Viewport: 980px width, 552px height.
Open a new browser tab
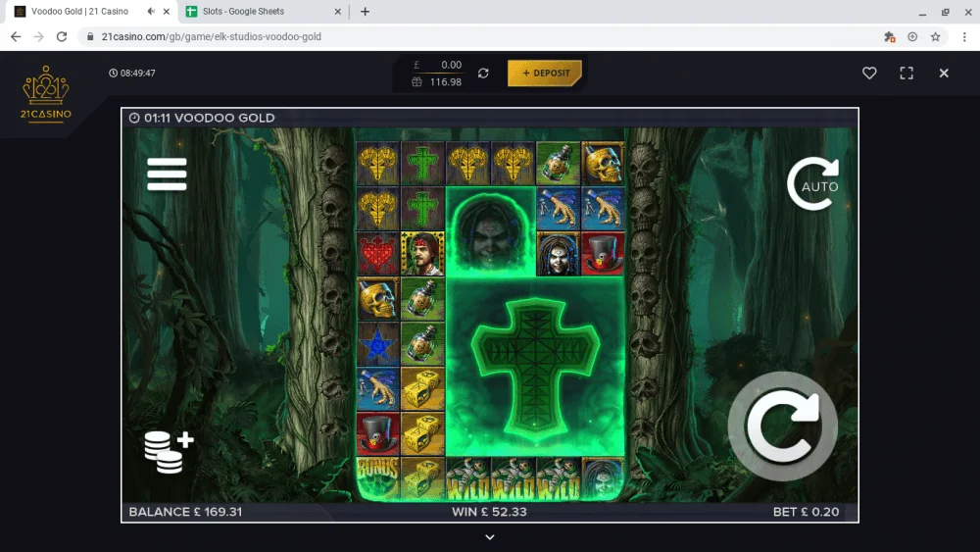pyautogui.click(x=365, y=11)
